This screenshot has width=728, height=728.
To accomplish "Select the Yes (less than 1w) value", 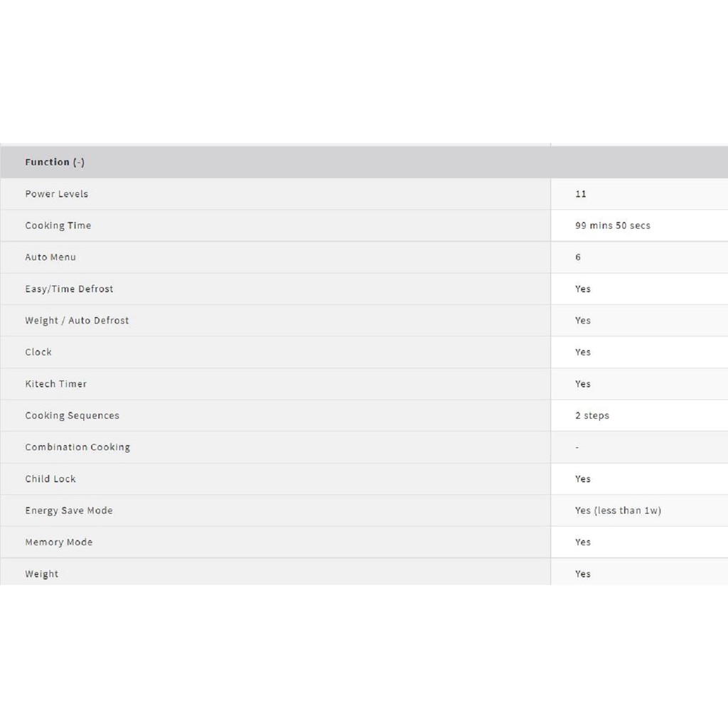I will click(618, 510).
